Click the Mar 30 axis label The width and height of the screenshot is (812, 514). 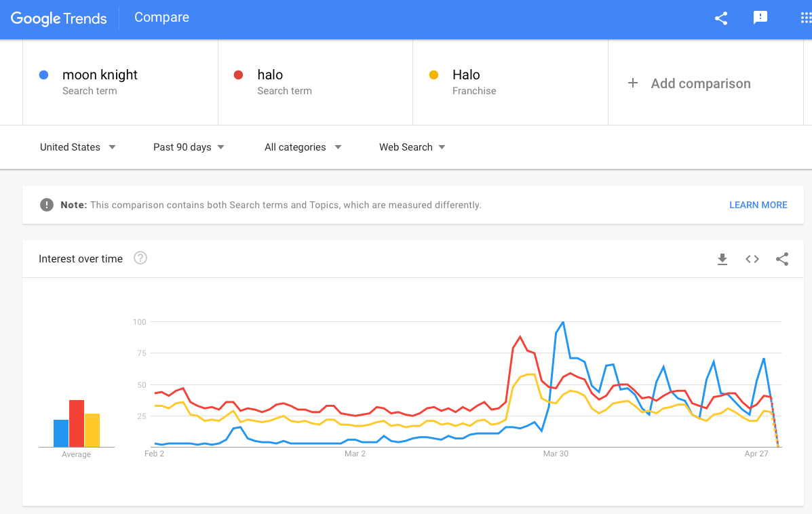point(556,454)
